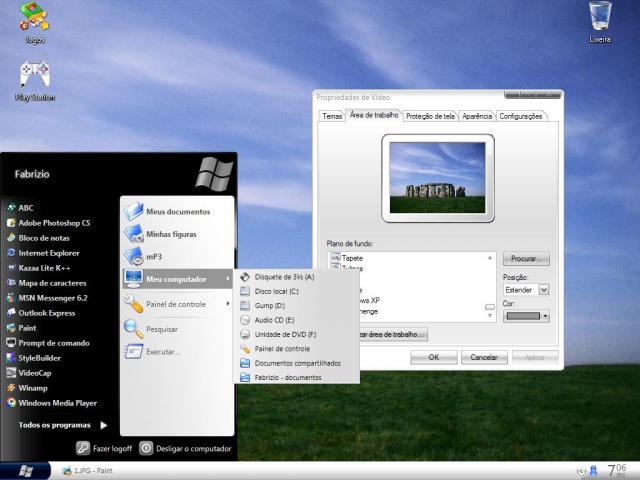Open Unidade de DVD (F:)
The height and width of the screenshot is (480, 640).
tap(296, 334)
